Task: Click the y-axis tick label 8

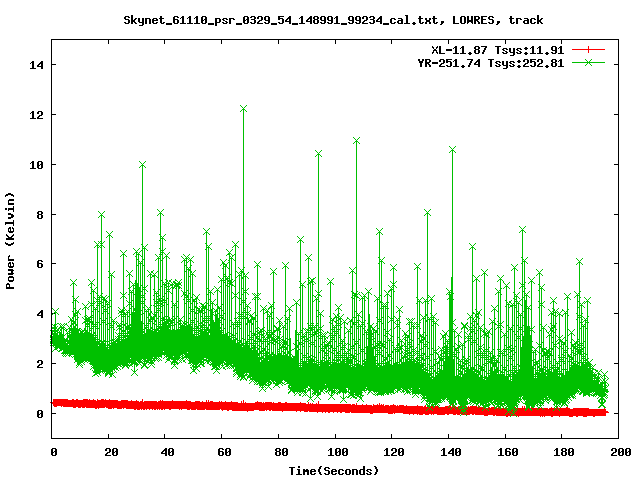Action: [39, 214]
